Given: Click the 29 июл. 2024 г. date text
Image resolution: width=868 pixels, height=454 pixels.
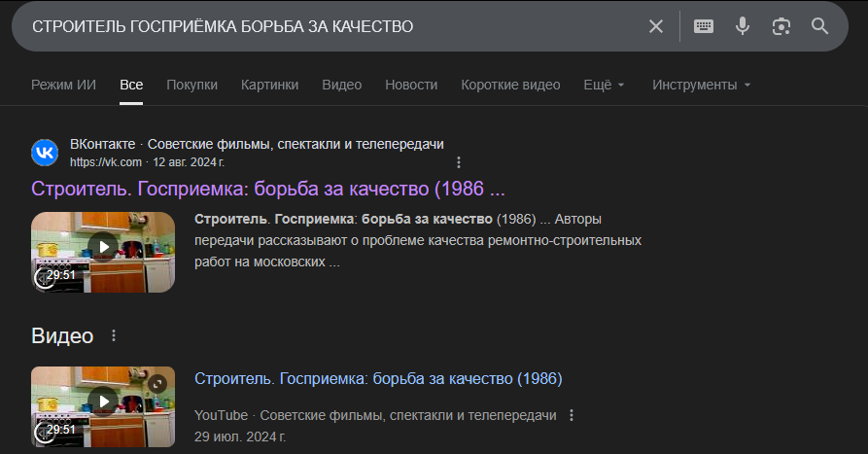Looking at the screenshot, I should [x=240, y=437].
